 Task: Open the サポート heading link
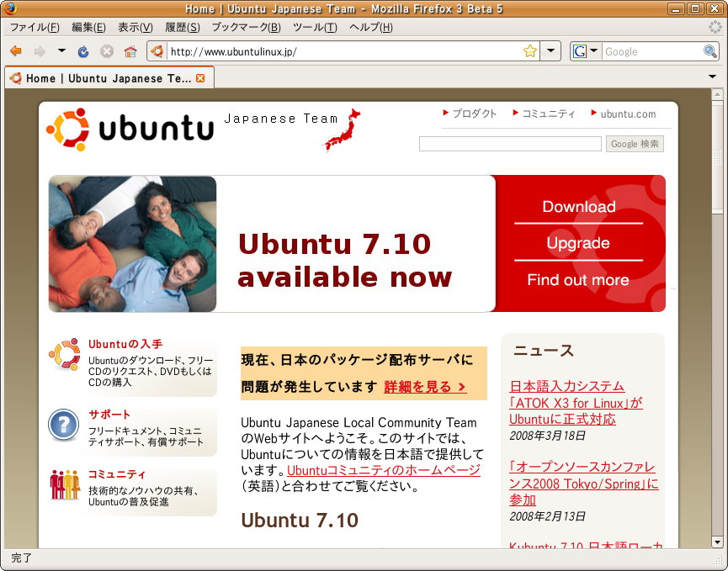pyautogui.click(x=109, y=415)
